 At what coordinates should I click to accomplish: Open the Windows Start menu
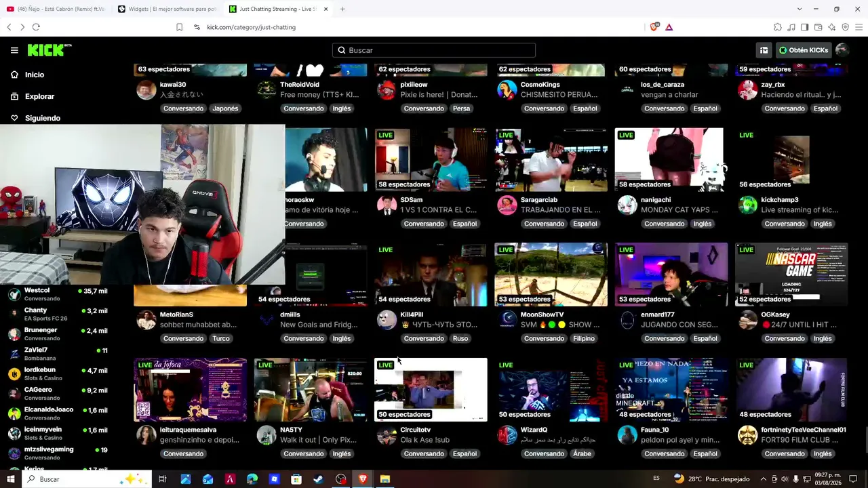click(10, 479)
